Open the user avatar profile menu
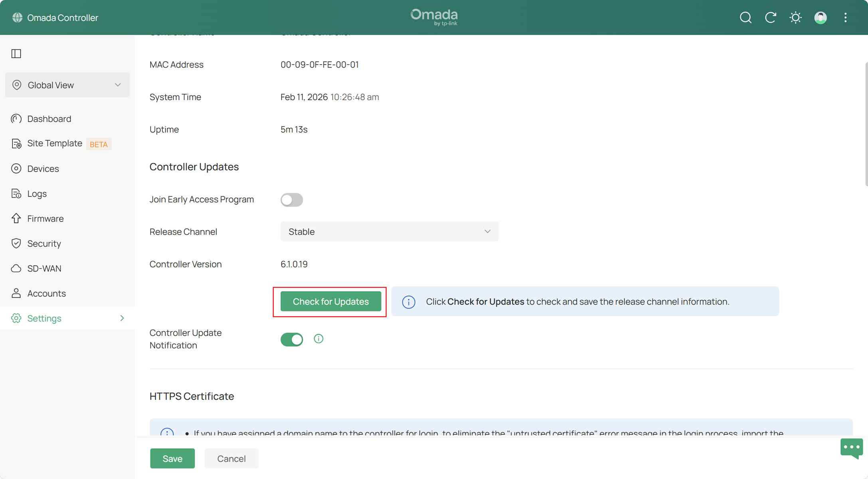Screen dimensions: 868x479 pyautogui.click(x=821, y=18)
